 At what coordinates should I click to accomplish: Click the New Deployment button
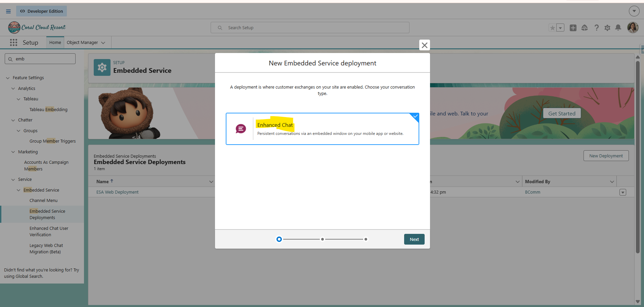point(606,156)
